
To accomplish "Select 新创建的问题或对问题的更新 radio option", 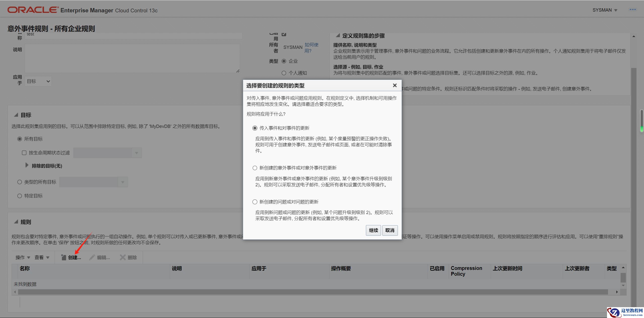I will [255, 202].
